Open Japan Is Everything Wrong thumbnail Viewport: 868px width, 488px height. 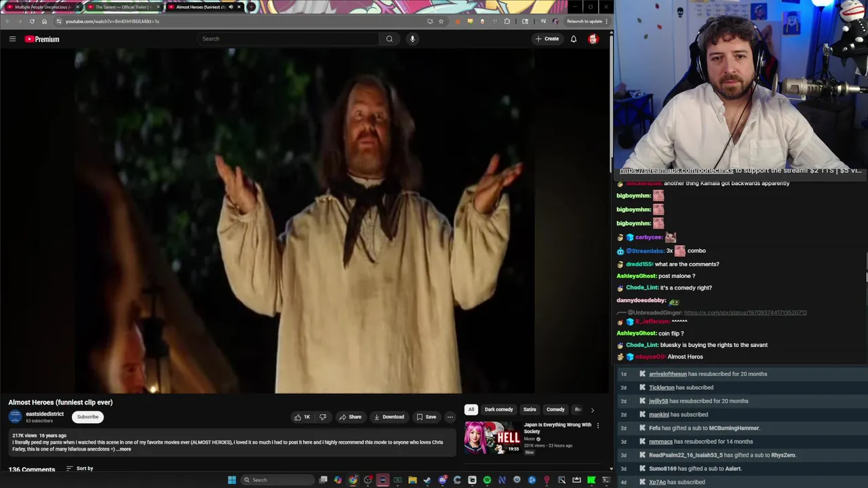click(492, 438)
